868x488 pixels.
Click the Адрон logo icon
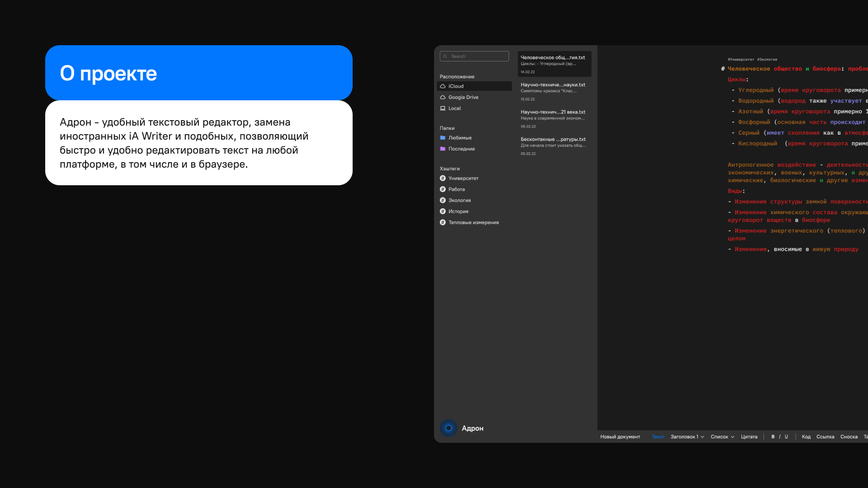pos(448,428)
